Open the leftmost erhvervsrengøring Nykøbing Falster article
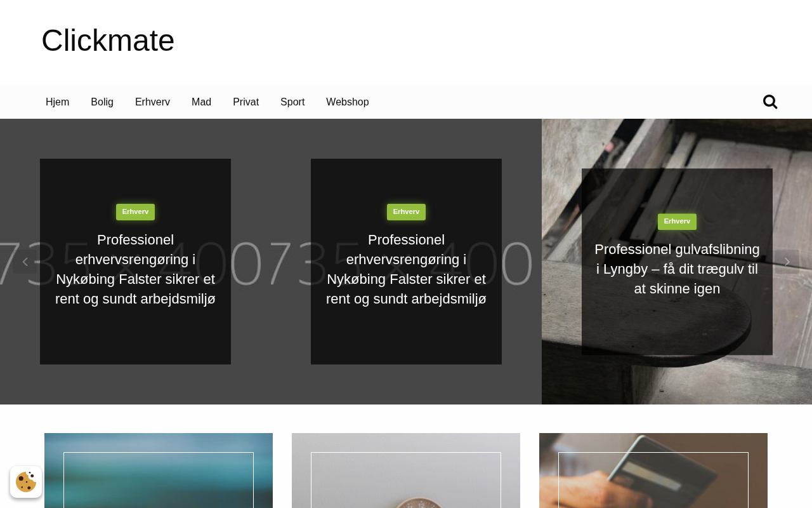 [135, 269]
